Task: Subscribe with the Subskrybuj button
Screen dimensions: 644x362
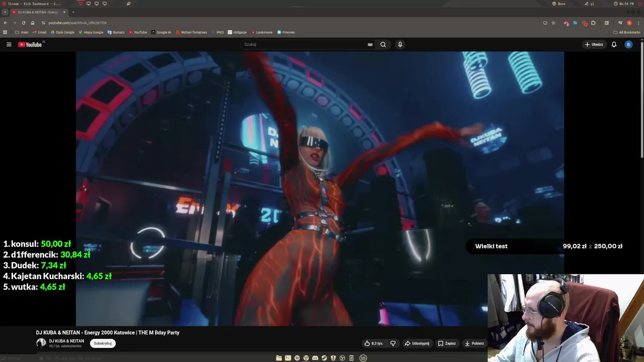Action: click(103, 343)
